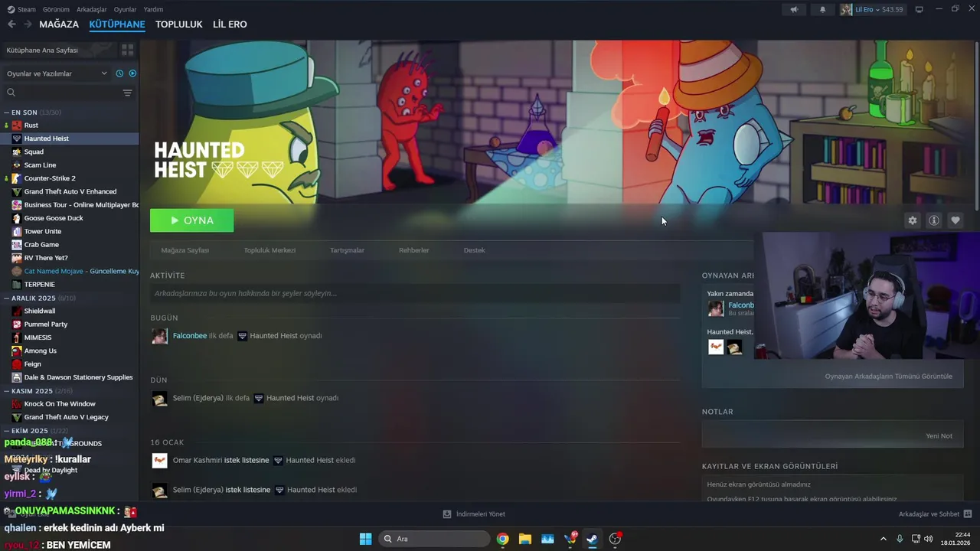Go back with the left arrow
The width and height of the screenshot is (980, 551).
[x=11, y=24]
